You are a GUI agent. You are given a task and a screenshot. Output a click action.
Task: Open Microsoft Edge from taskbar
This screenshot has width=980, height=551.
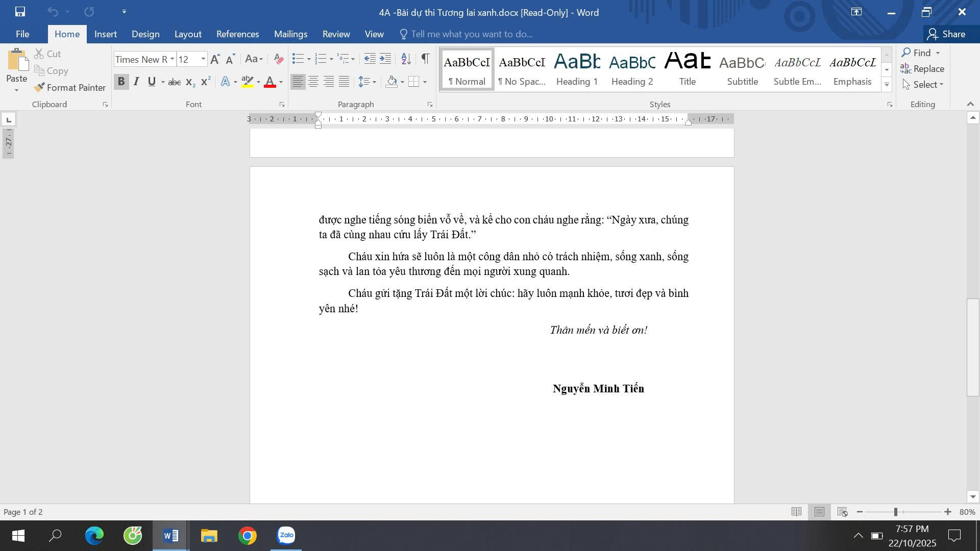[x=94, y=536]
